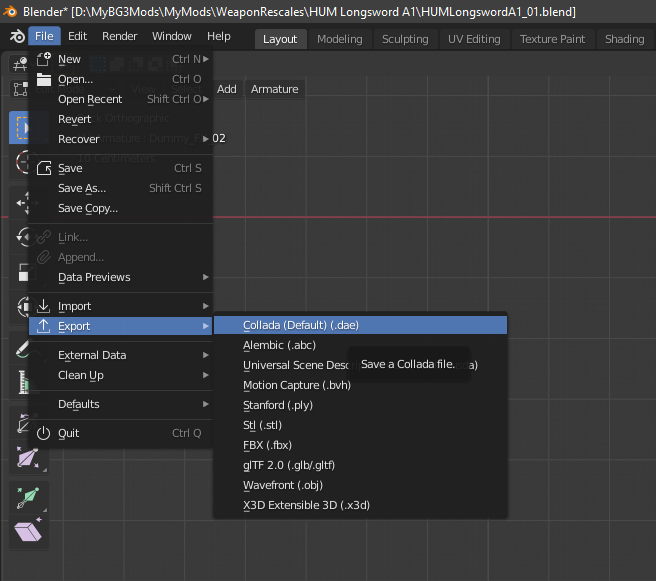Expand the External Data submenu
Screen dimensions: 656x581
[x=120, y=355]
